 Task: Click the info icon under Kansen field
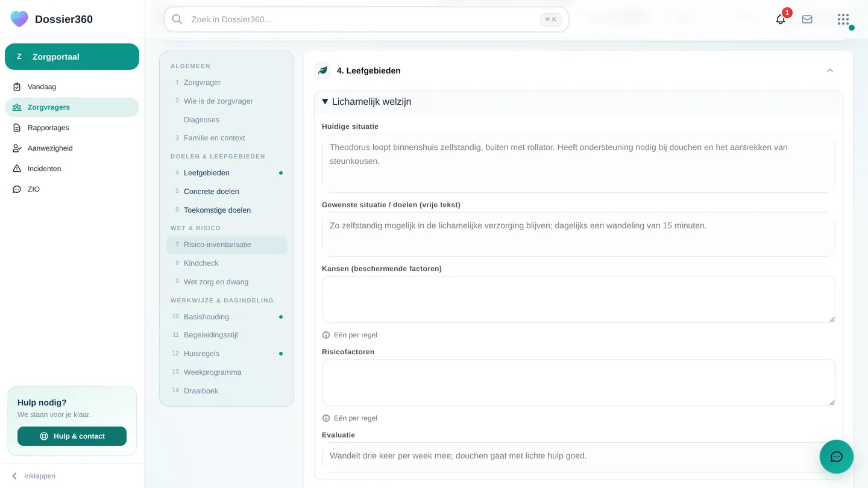click(x=326, y=335)
